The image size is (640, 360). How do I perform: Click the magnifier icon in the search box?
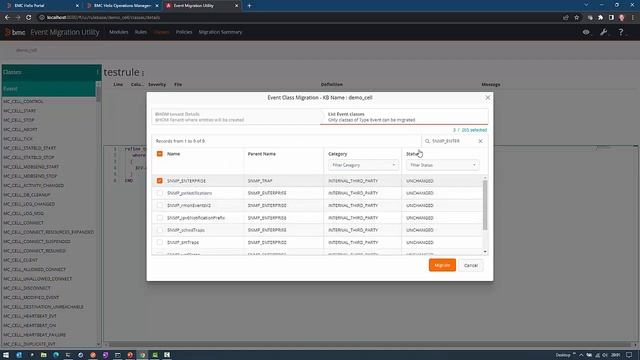point(427,141)
